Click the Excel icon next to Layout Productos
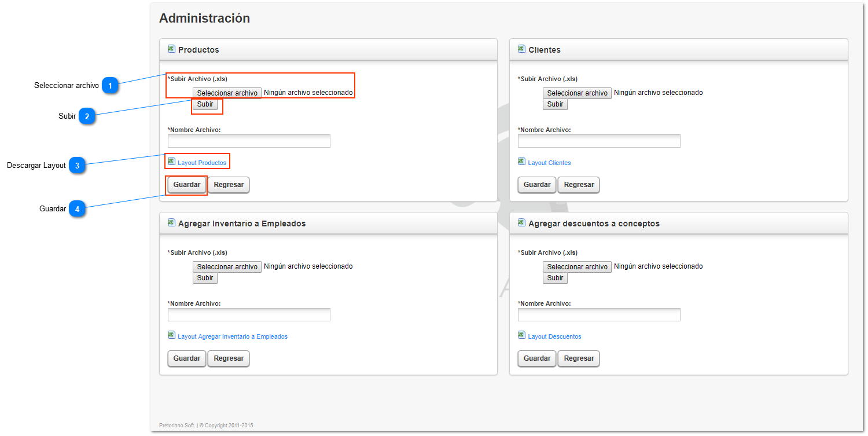This screenshot has width=868, height=436. (x=171, y=162)
